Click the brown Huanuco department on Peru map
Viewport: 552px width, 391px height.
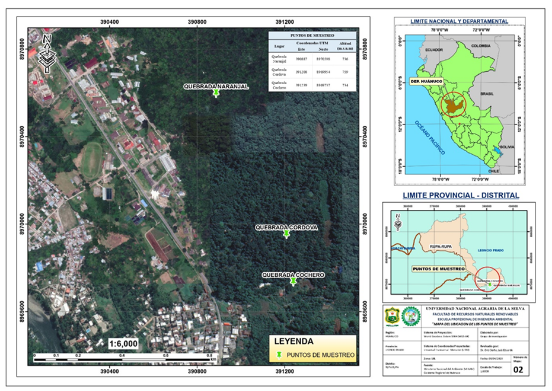click(x=453, y=106)
